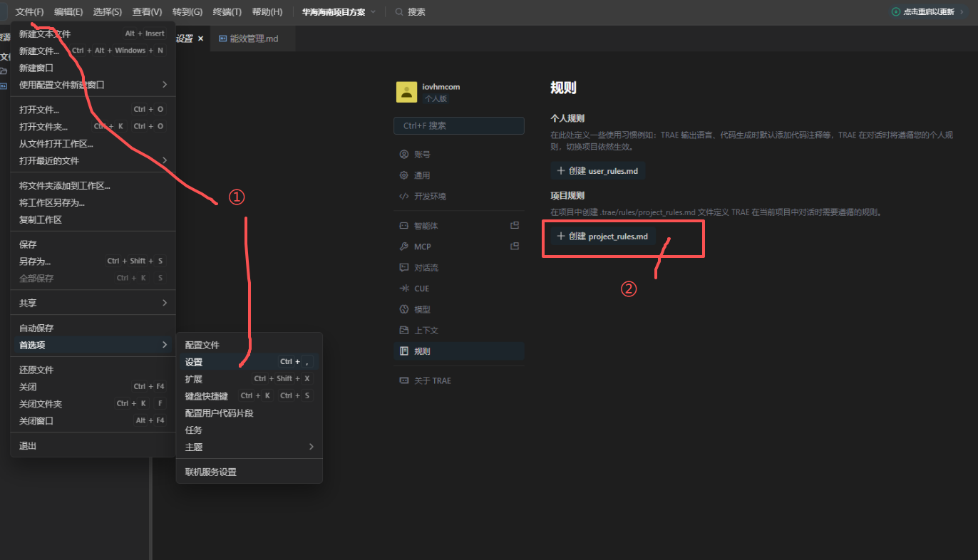This screenshot has width=978, height=560.
Task: Open external link icon next to MCP
Action: (515, 247)
